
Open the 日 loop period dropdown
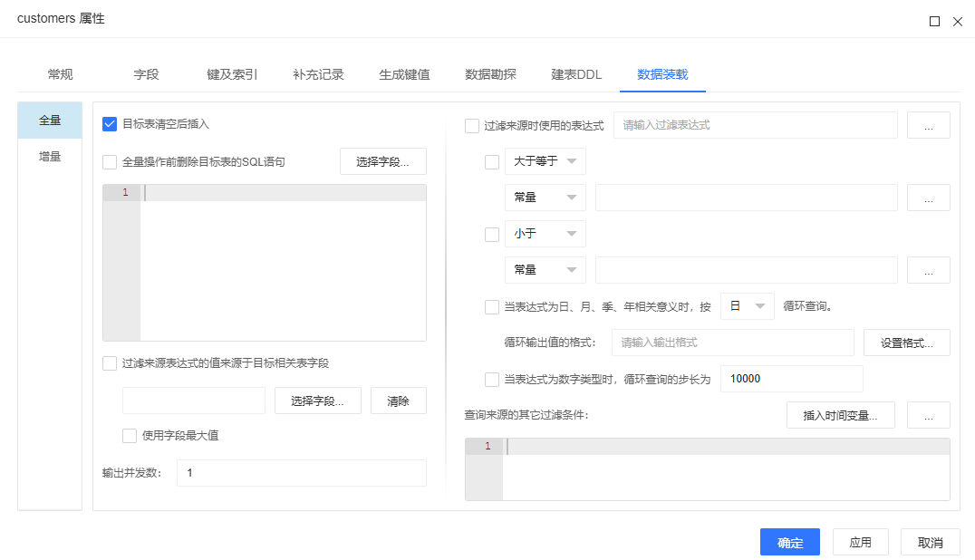click(748, 306)
